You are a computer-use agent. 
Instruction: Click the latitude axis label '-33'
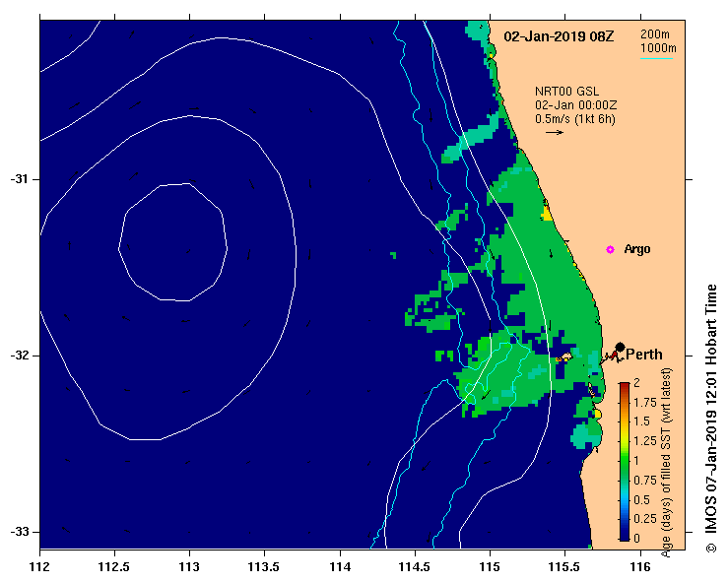[x=19, y=532]
